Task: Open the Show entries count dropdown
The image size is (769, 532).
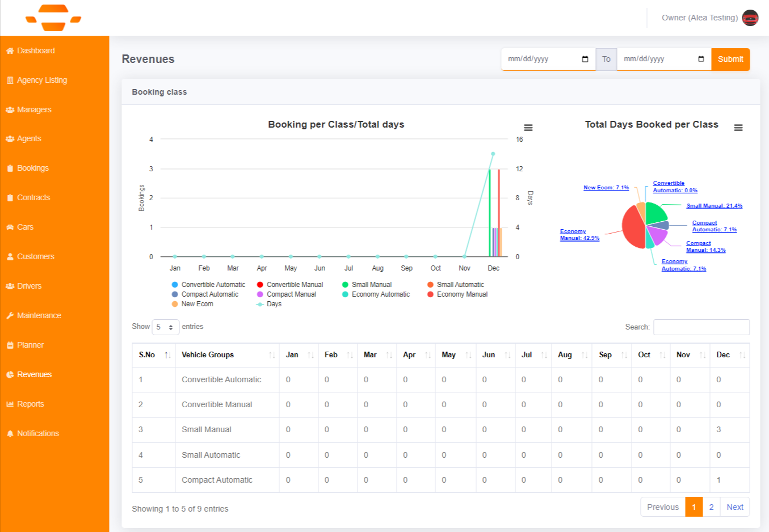Action: (165, 327)
